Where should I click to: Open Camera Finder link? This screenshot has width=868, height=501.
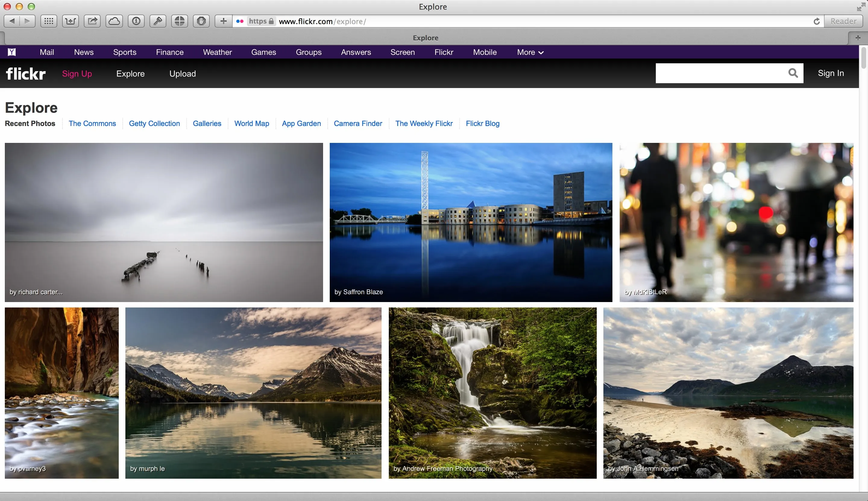[358, 124]
